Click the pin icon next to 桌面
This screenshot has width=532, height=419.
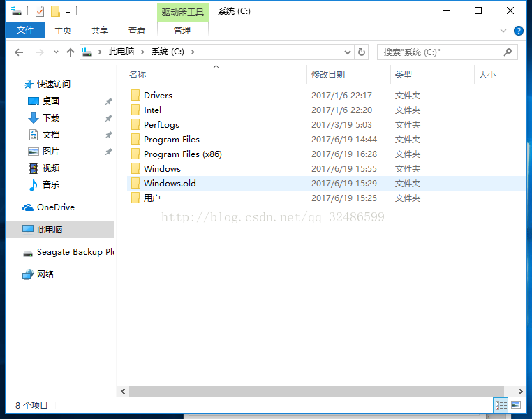109,101
